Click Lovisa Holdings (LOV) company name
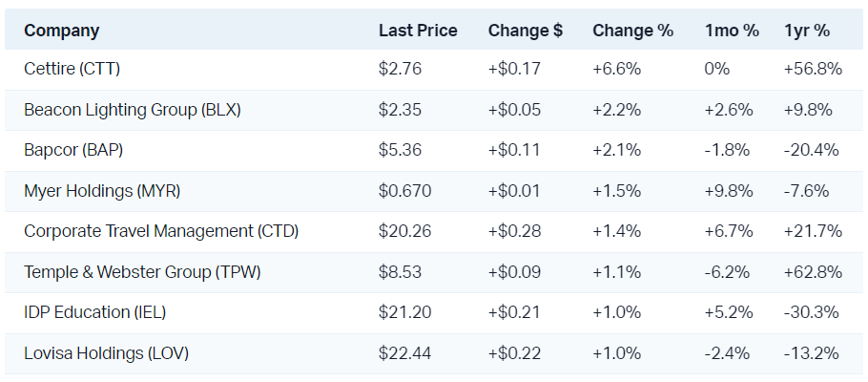The width and height of the screenshot is (868, 382). (106, 353)
